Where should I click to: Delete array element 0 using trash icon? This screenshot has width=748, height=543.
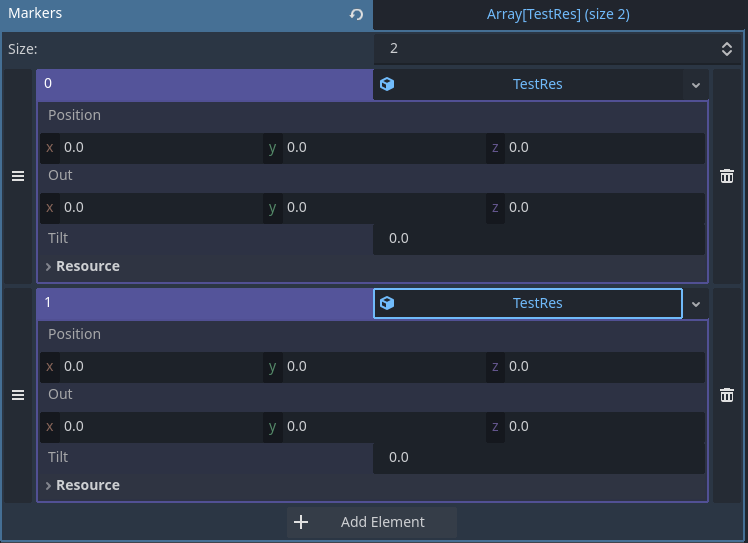[x=727, y=176]
